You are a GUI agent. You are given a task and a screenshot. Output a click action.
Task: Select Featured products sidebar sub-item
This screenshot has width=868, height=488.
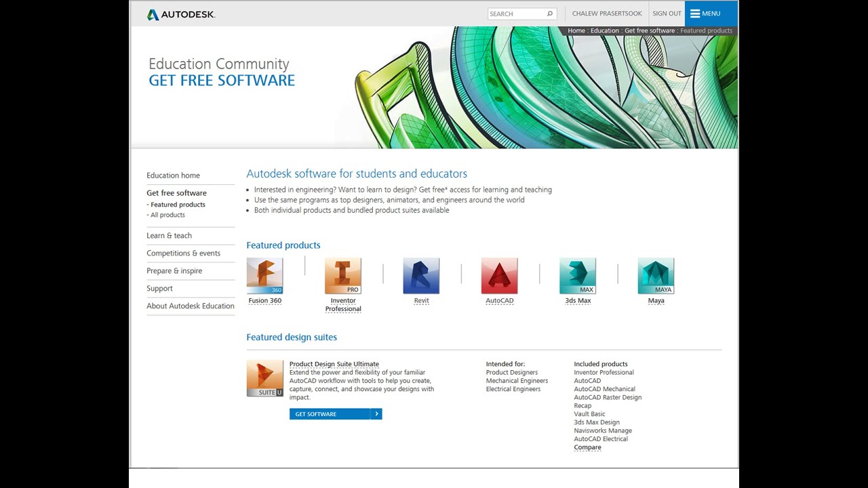click(178, 205)
